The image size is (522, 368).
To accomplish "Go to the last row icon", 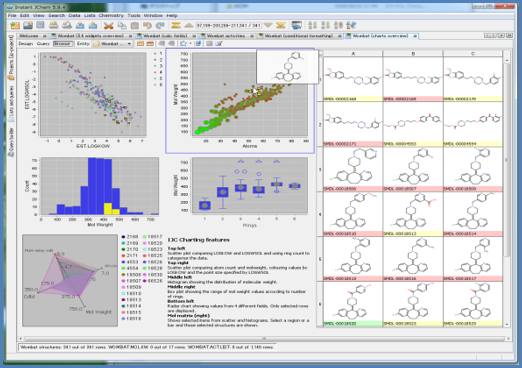I will coord(281,25).
